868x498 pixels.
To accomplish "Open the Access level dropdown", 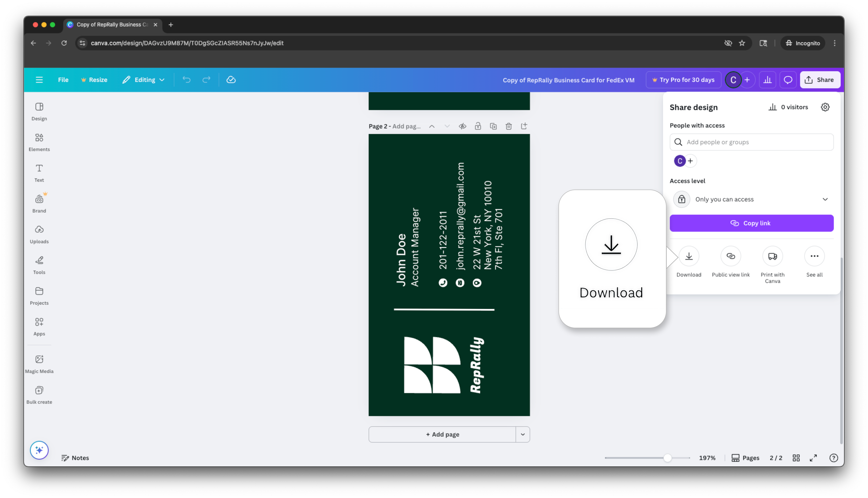I will [x=751, y=199].
